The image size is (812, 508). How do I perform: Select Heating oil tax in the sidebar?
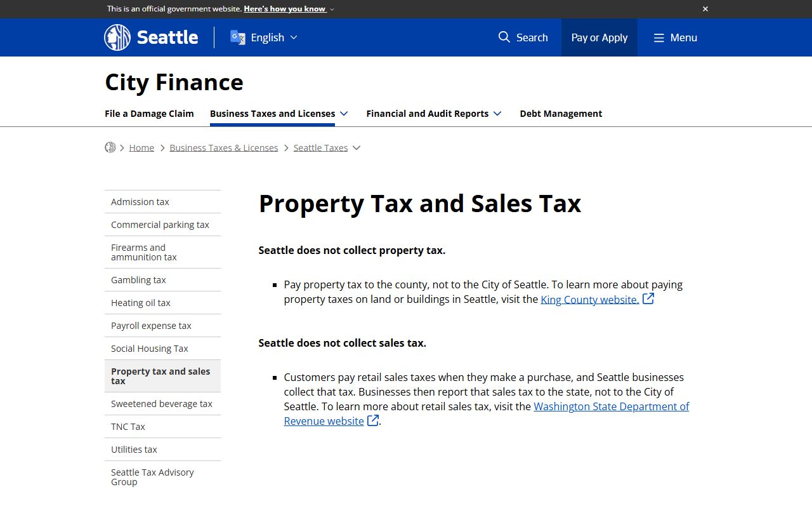162,303
